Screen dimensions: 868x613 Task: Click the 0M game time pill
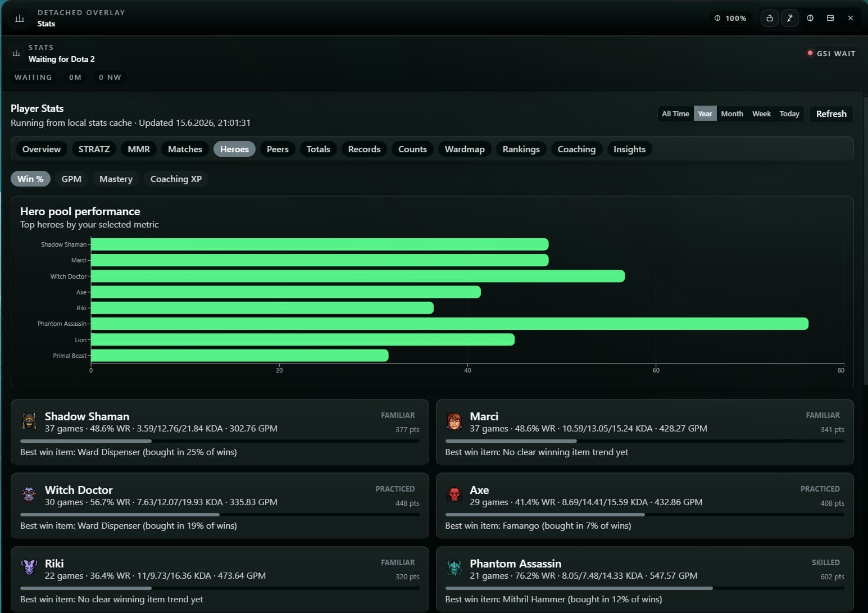[x=75, y=77]
